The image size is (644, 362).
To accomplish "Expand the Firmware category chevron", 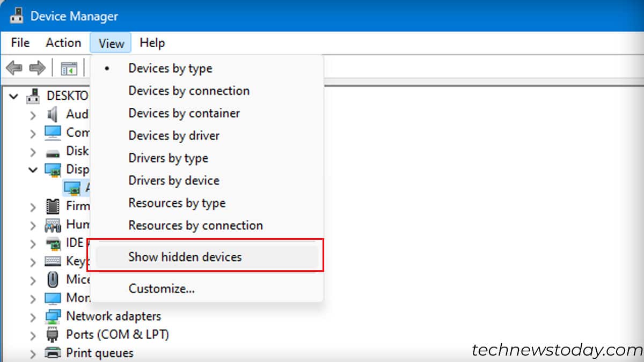I will [33, 207].
